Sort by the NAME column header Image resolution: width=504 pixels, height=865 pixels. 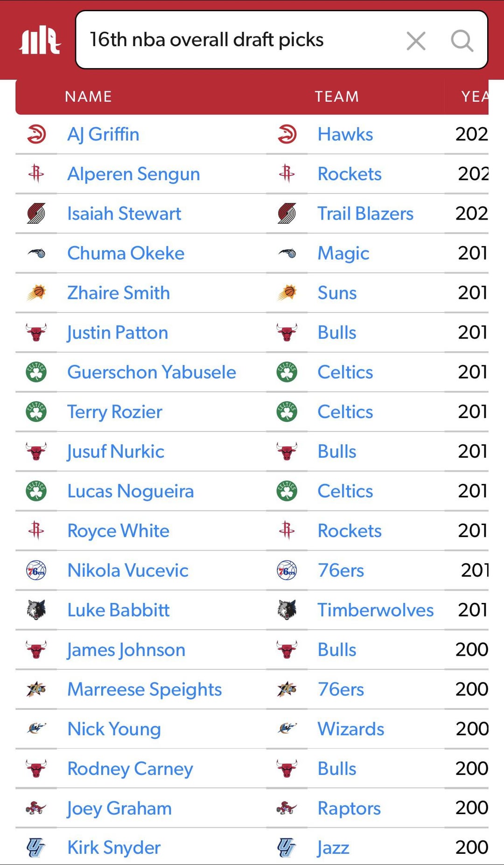coord(88,97)
